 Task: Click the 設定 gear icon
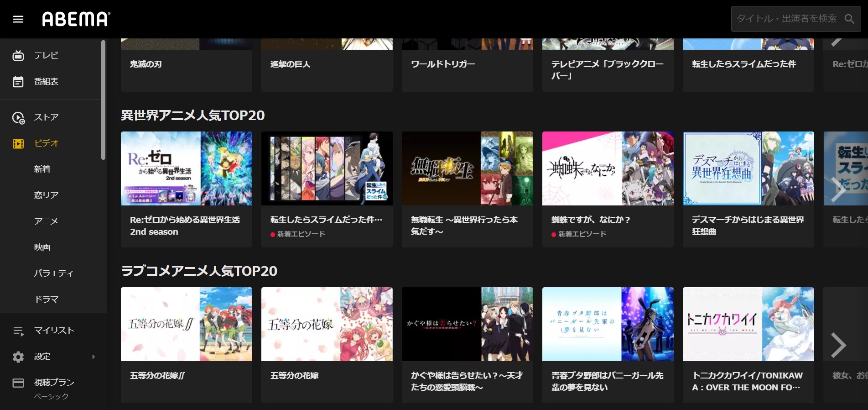pyautogui.click(x=18, y=357)
